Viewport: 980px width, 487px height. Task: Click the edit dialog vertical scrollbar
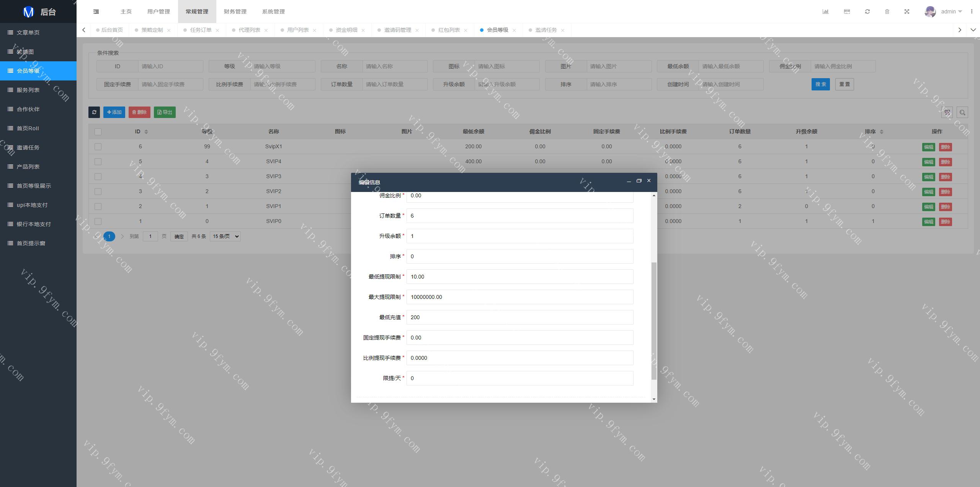(x=654, y=320)
